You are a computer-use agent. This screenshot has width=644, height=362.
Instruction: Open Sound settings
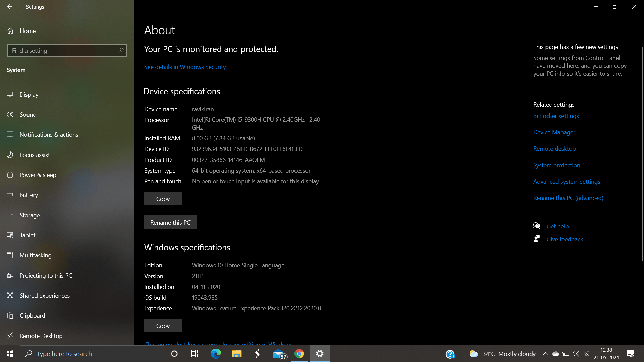click(67, 114)
